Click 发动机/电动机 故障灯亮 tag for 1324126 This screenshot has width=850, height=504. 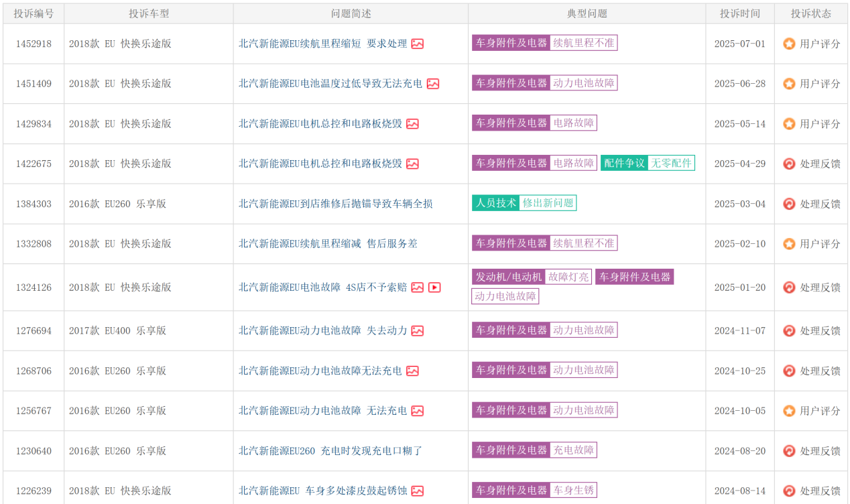(532, 277)
